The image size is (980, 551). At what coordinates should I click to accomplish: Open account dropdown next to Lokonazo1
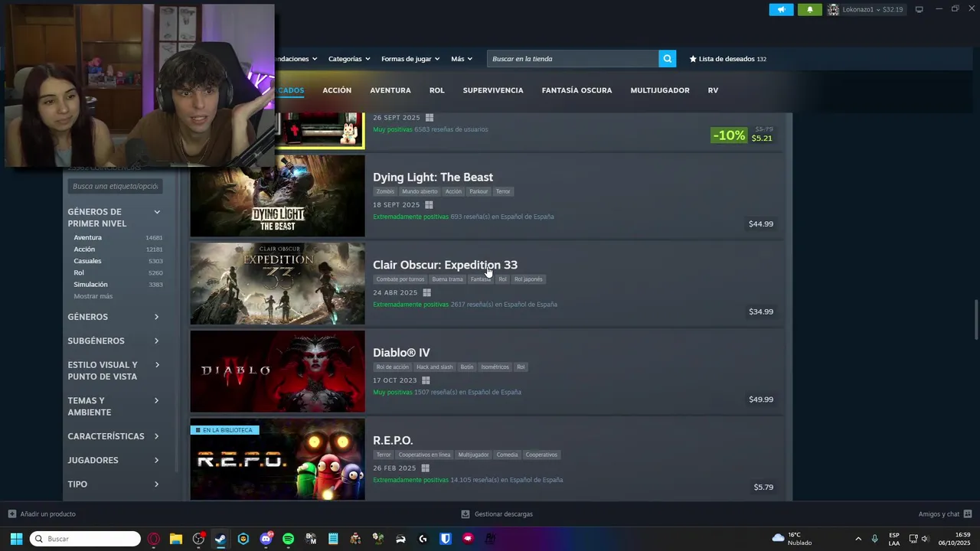(x=878, y=9)
